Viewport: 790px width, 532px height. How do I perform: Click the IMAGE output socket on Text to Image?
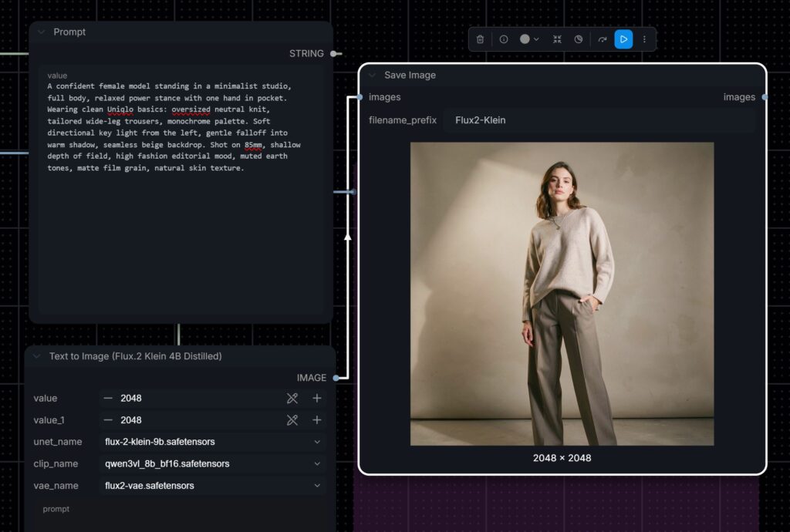click(336, 378)
